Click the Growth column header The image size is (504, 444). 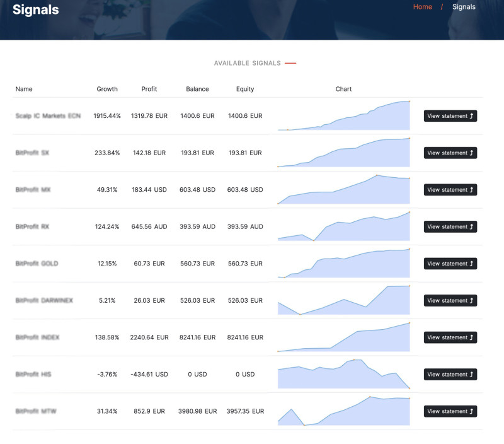(107, 89)
